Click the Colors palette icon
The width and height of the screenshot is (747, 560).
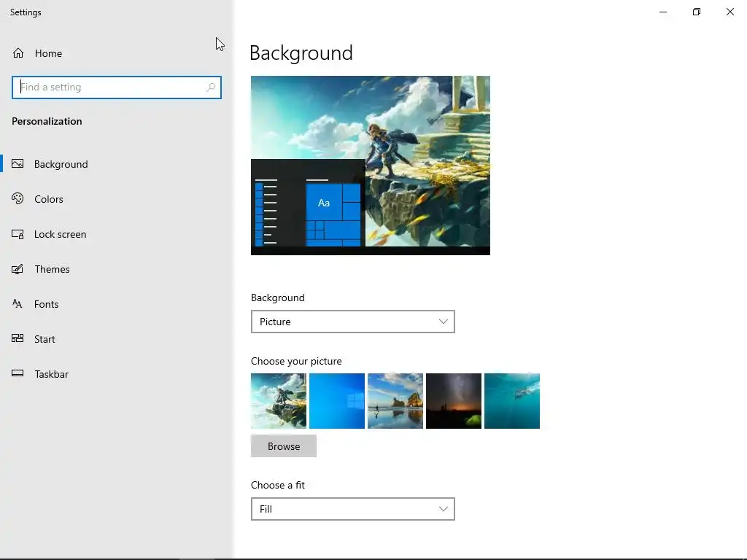[18, 198]
